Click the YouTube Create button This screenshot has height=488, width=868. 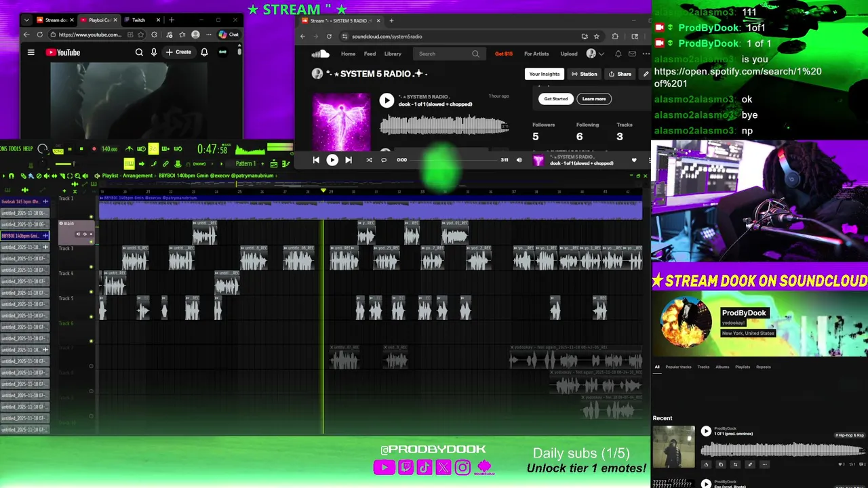pos(179,52)
